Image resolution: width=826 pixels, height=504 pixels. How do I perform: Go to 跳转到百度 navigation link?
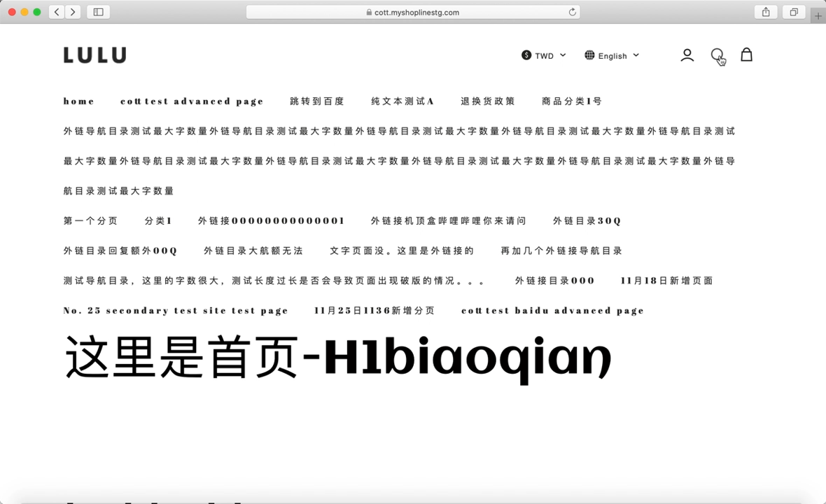(x=317, y=101)
